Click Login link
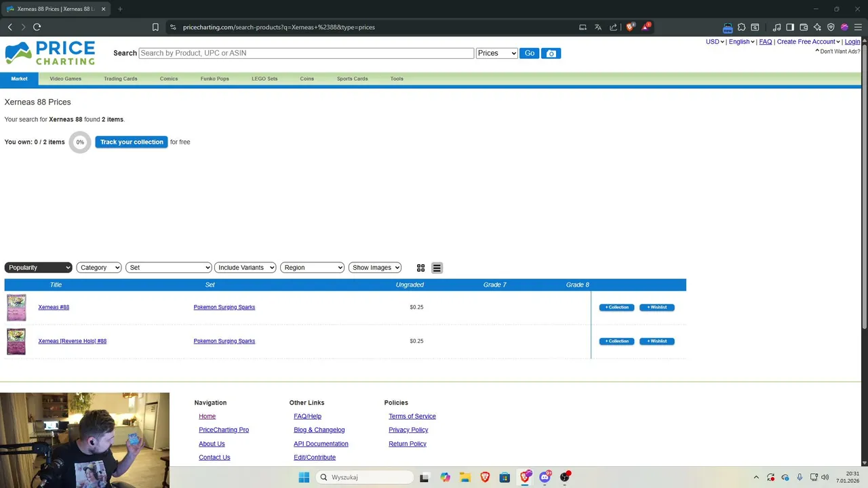 coord(852,42)
